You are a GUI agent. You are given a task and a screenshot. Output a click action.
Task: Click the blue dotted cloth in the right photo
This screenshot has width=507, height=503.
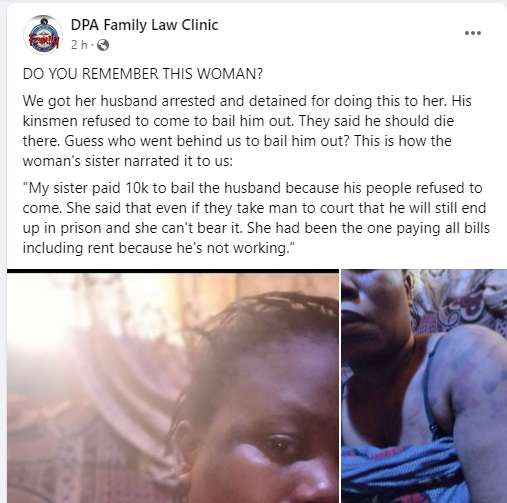coord(400,473)
